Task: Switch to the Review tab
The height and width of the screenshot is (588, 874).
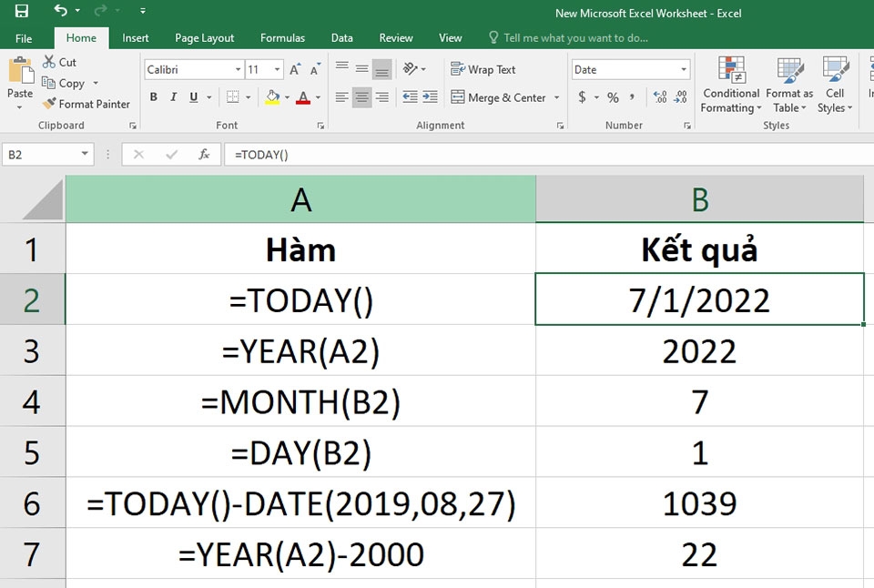Action: point(396,38)
